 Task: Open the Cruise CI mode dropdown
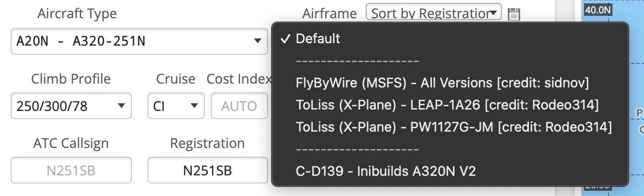176,106
